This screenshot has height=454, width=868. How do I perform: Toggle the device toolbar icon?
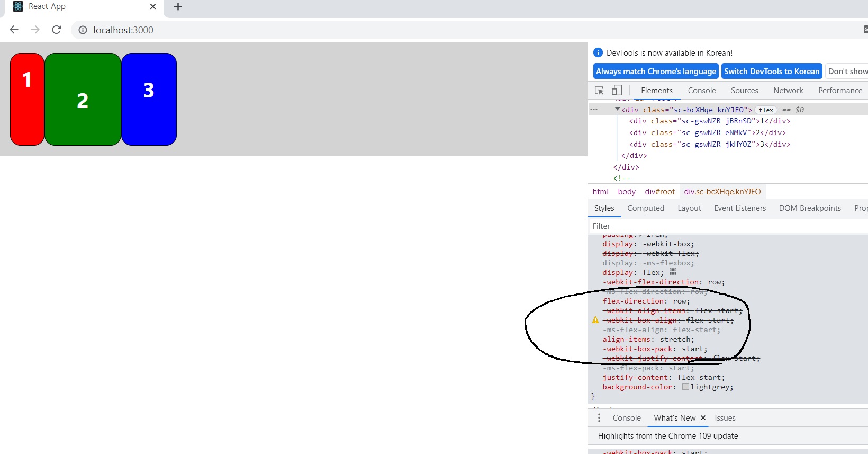617,91
